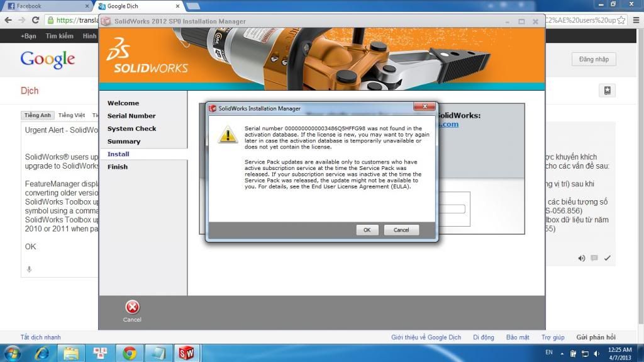Click OK in the Installation Manager dialog
644x362 pixels.
point(367,230)
